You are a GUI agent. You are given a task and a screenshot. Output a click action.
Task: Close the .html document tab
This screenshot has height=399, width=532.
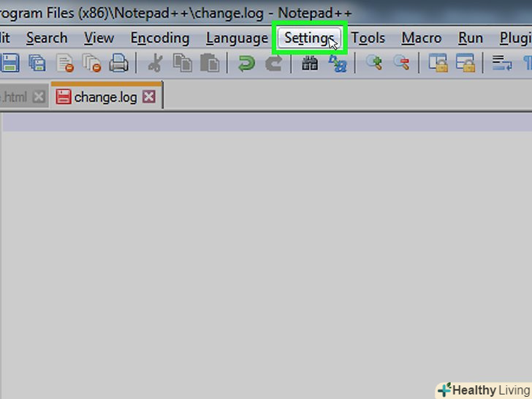[39, 97]
